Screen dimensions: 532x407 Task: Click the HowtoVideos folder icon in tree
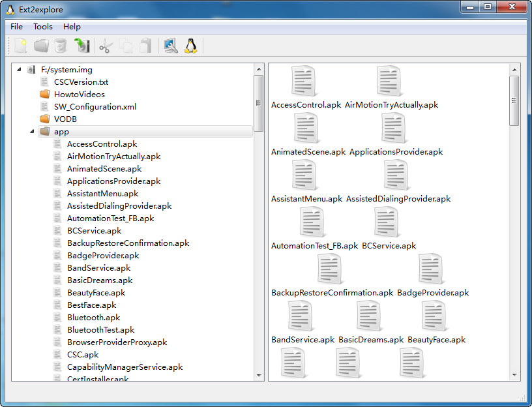pos(45,94)
